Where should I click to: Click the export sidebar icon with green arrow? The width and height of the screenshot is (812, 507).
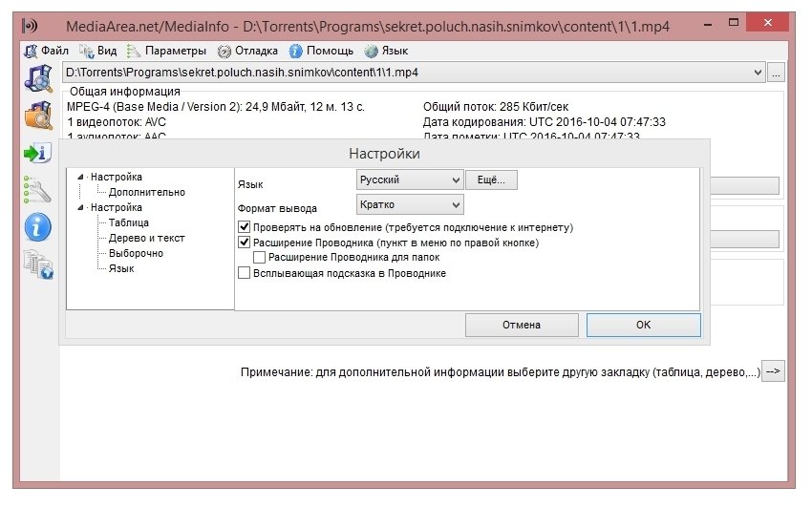[x=37, y=153]
